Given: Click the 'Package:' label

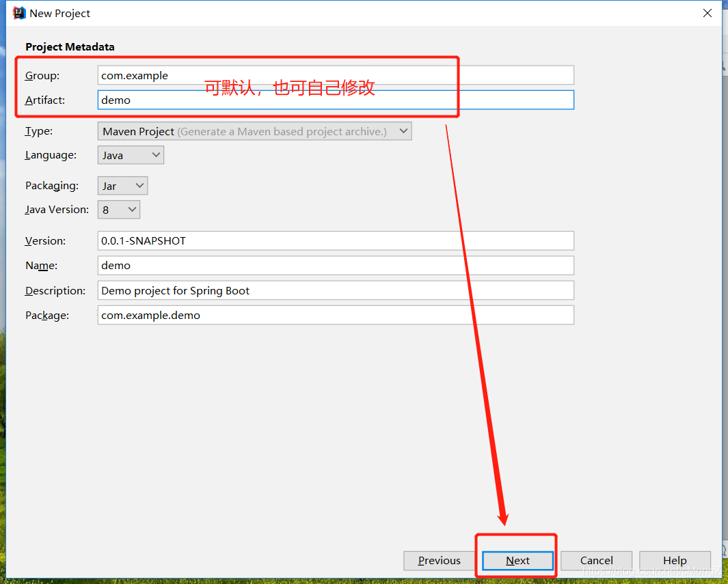Looking at the screenshot, I should 47,316.
